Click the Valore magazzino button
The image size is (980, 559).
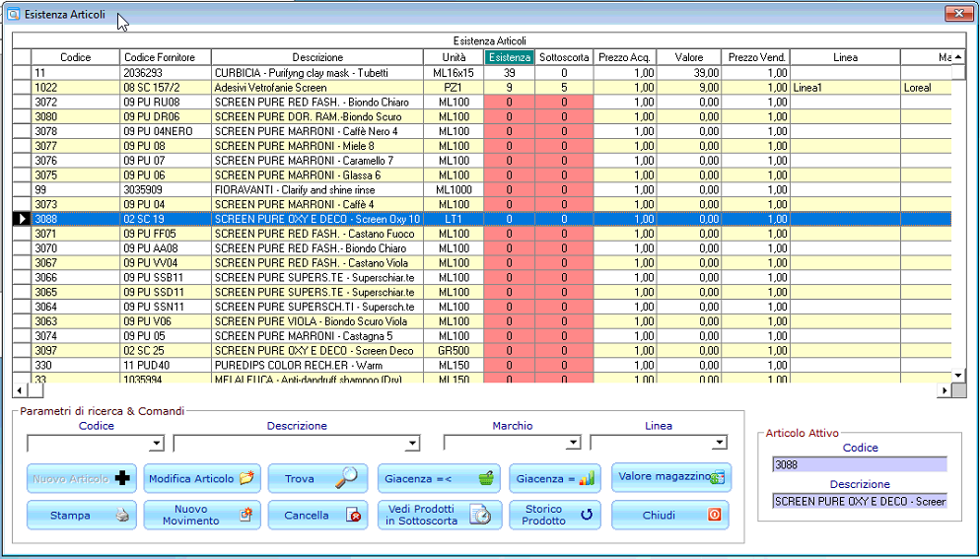coord(671,477)
